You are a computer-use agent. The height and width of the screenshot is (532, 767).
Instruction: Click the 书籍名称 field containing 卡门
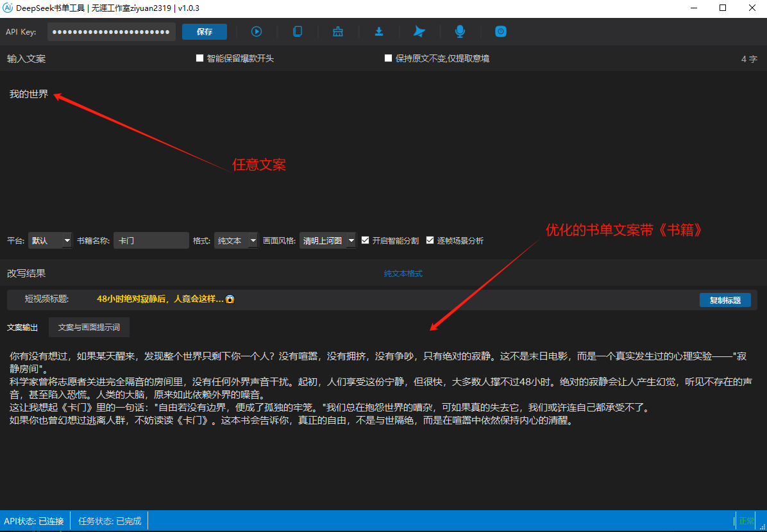(151, 240)
